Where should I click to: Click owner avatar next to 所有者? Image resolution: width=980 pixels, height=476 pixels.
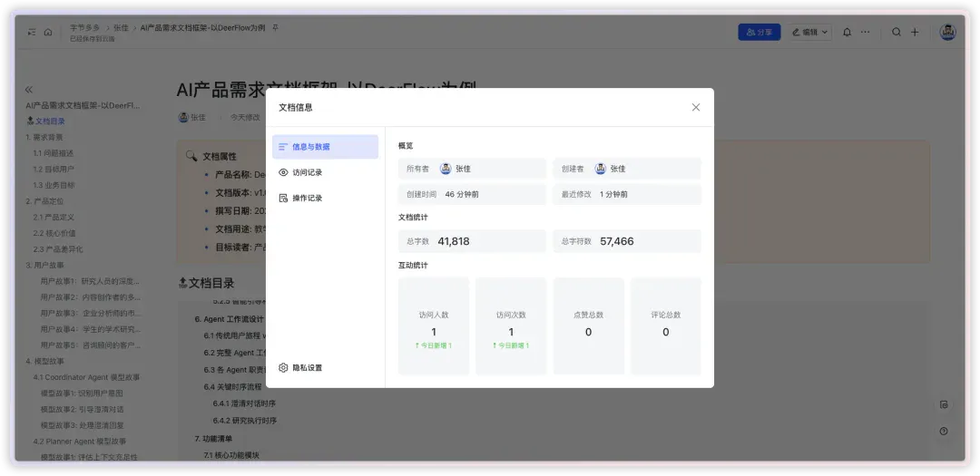pyautogui.click(x=446, y=169)
